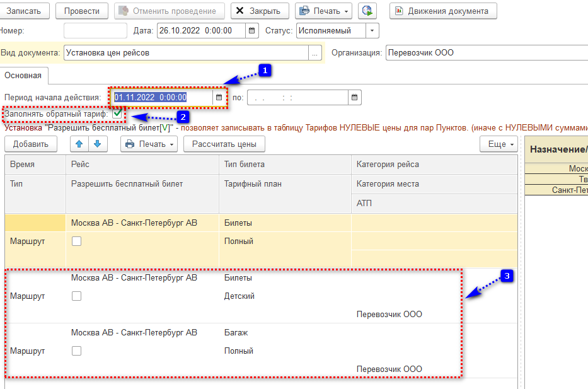
Task: Expand the Статус dropdown list
Action: tap(372, 30)
